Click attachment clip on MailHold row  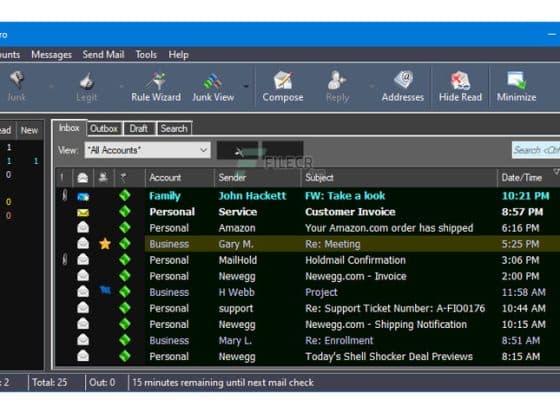pos(65,259)
